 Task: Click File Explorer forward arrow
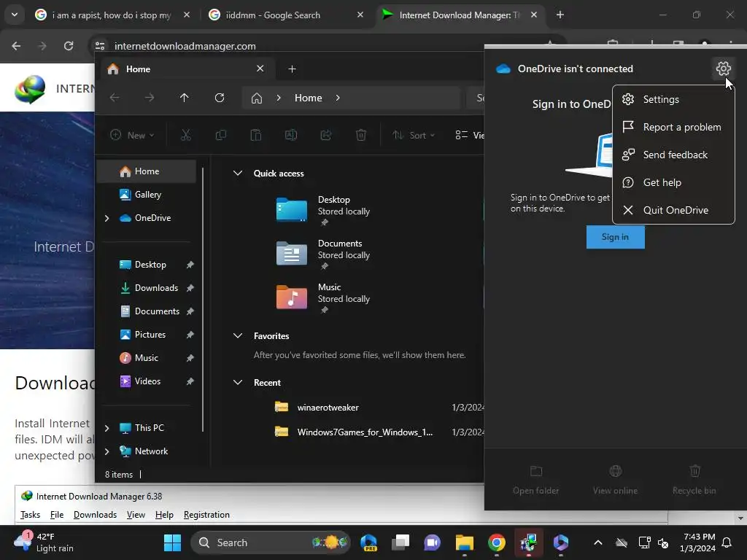149,98
